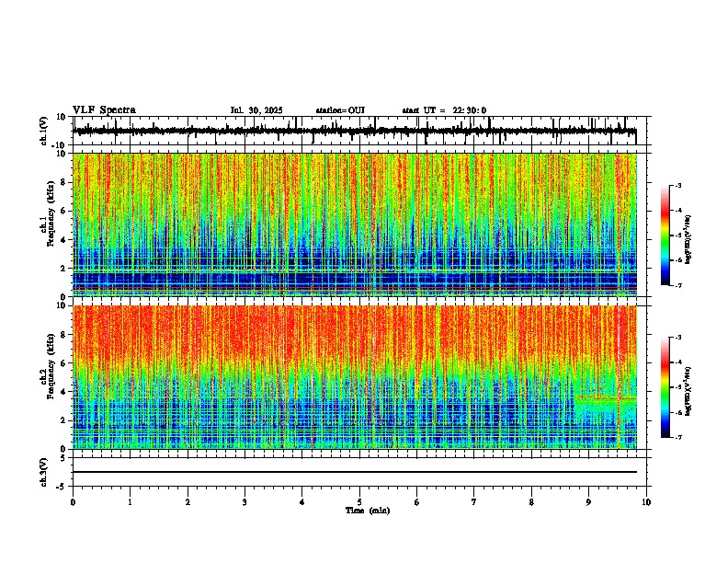Click the ch.1(V) waveform axis label
The width and height of the screenshot is (728, 563).
(x=44, y=131)
